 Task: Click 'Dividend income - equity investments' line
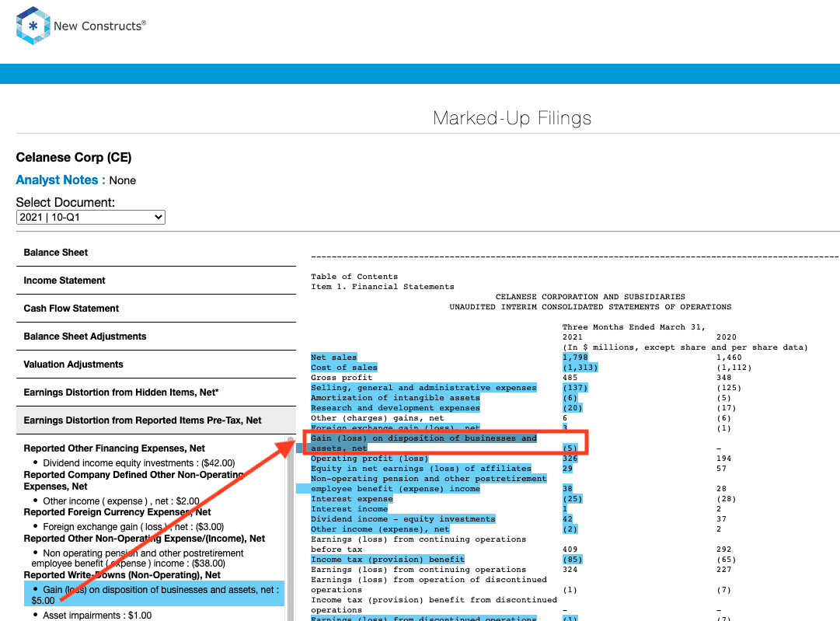point(403,518)
